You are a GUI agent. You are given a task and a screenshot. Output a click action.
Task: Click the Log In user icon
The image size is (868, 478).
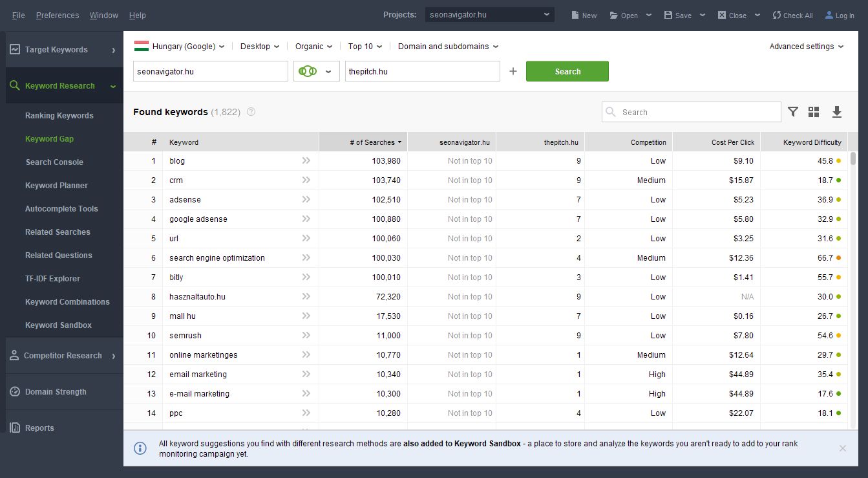829,15
